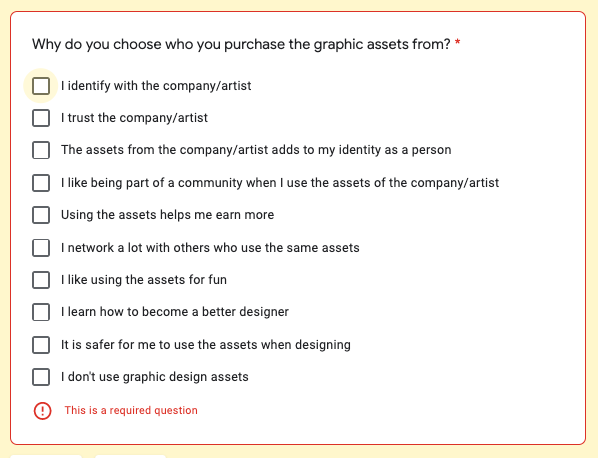
Task: Check the 'I identify with the company/artist' box
Action: coord(41,86)
